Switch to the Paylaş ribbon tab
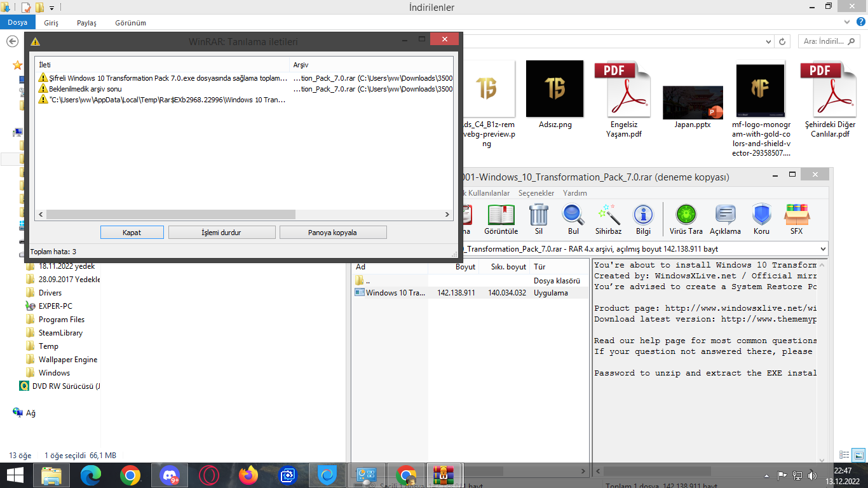This screenshot has width=868, height=488. coord(86,22)
